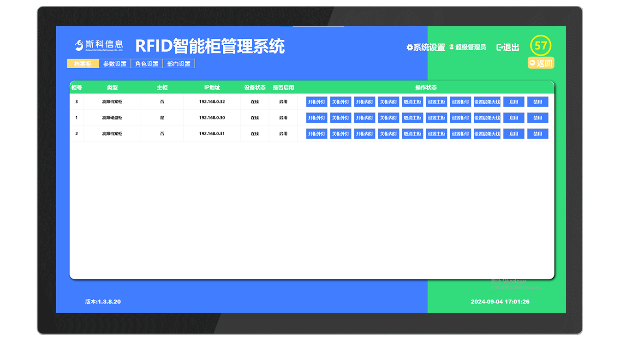Enable cabinet 3 using 启用
This screenshot has height=364, width=632.
tap(513, 101)
